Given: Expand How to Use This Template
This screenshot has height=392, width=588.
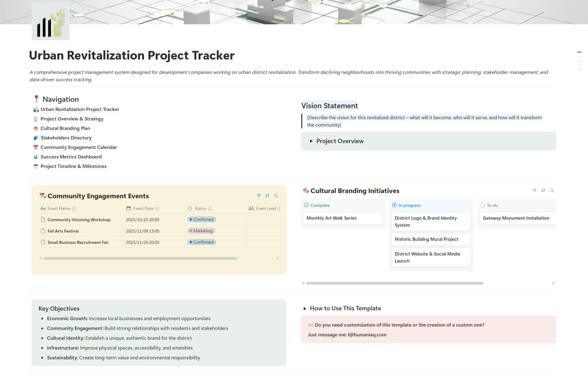Looking at the screenshot, I should (305, 309).
